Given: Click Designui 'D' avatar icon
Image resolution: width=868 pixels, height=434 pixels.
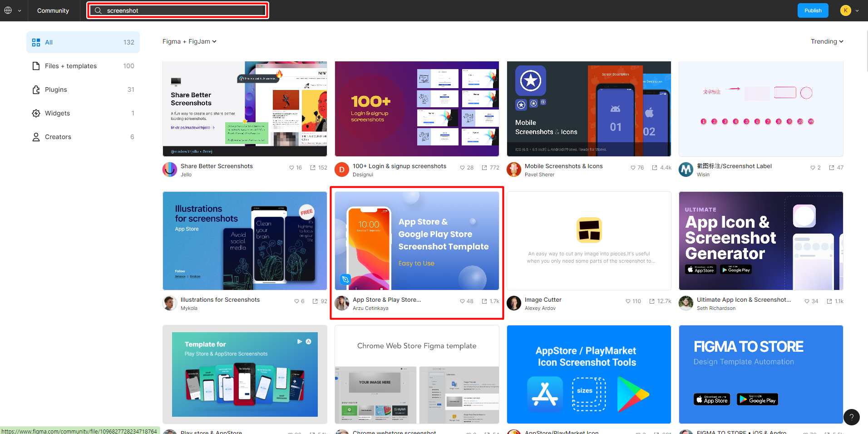Looking at the screenshot, I should point(342,170).
